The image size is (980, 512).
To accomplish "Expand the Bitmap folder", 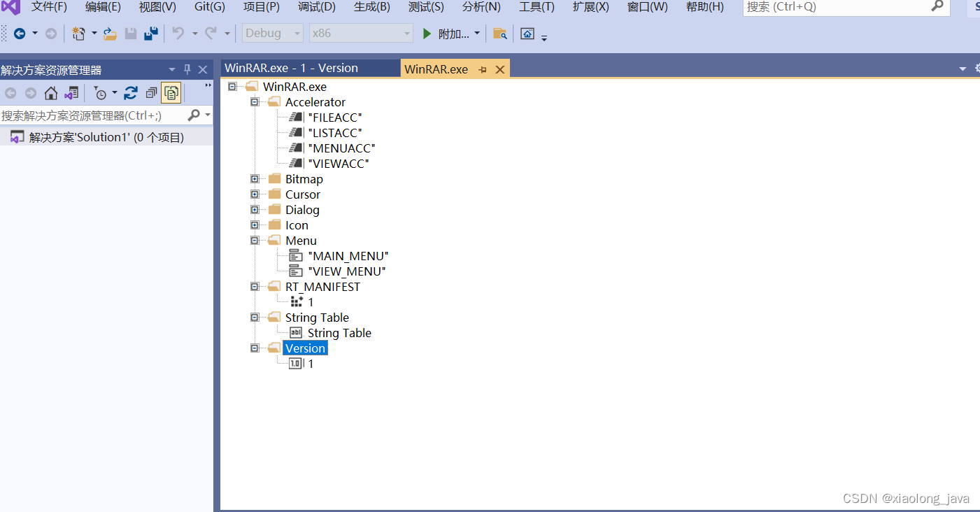I will (255, 179).
